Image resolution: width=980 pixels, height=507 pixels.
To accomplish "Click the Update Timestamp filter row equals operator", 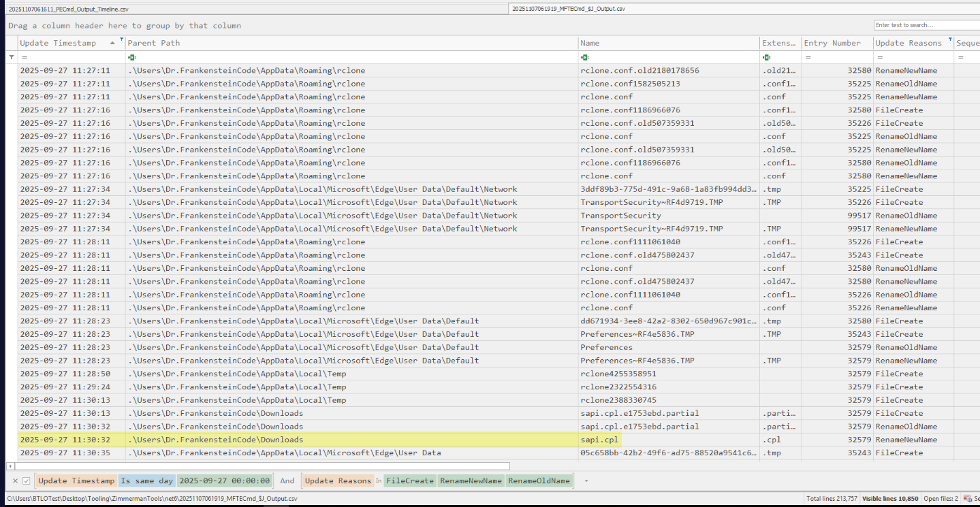I will pyautogui.click(x=25, y=57).
